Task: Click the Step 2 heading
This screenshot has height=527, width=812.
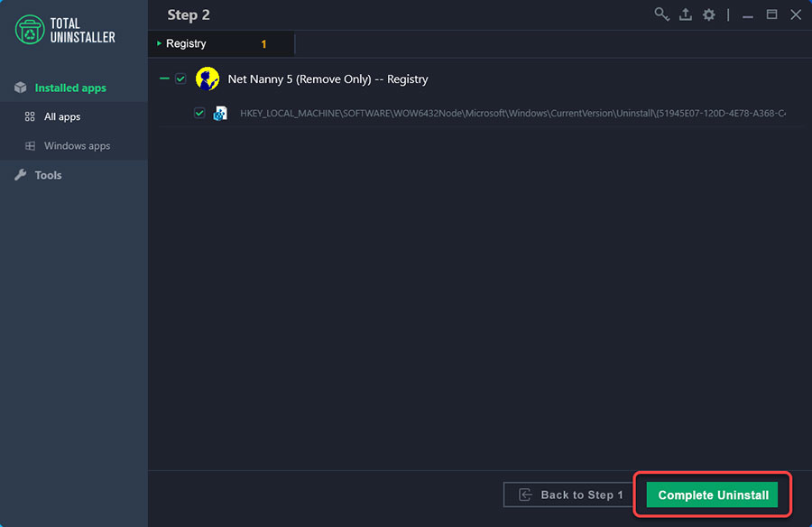Action: 189,15
